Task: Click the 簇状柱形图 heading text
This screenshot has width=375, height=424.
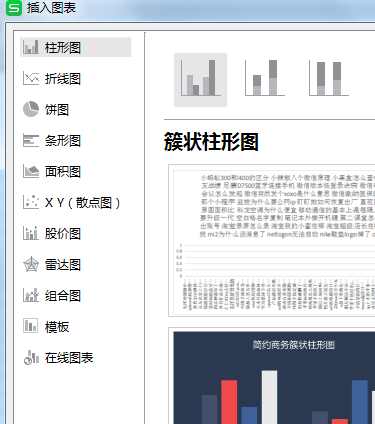Action: pos(211,142)
